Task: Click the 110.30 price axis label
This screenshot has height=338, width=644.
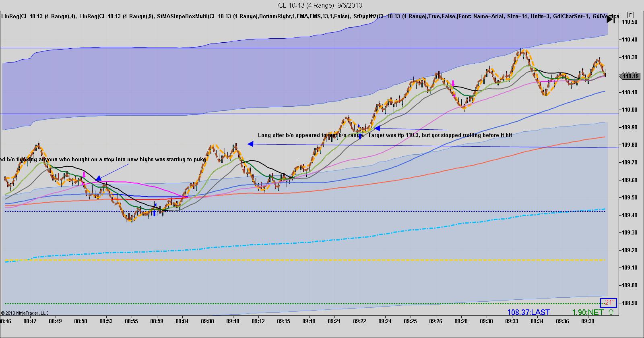Action: 630,58
